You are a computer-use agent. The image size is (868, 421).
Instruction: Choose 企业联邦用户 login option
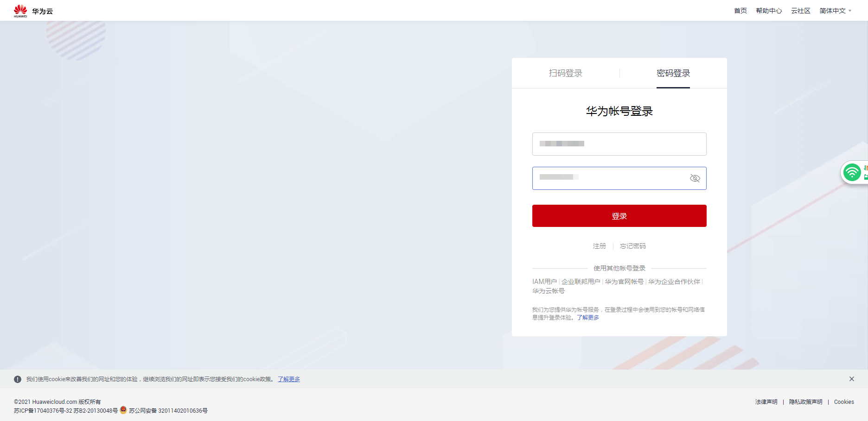[581, 282]
